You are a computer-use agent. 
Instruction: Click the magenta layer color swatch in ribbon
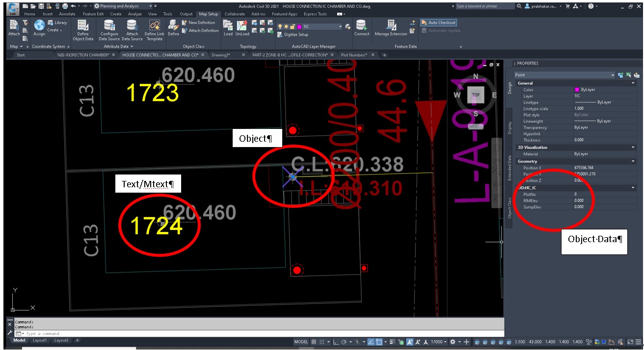coord(299,26)
